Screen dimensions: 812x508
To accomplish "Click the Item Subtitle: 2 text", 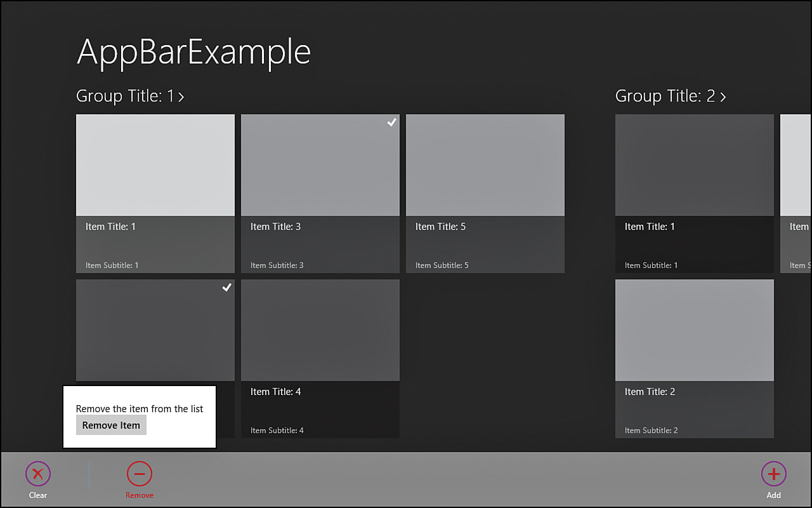I will point(652,431).
